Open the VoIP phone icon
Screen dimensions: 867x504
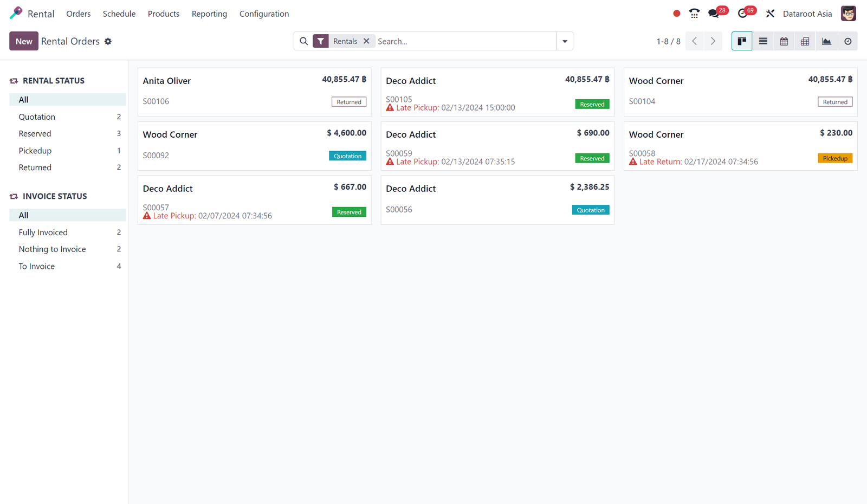pyautogui.click(x=694, y=14)
